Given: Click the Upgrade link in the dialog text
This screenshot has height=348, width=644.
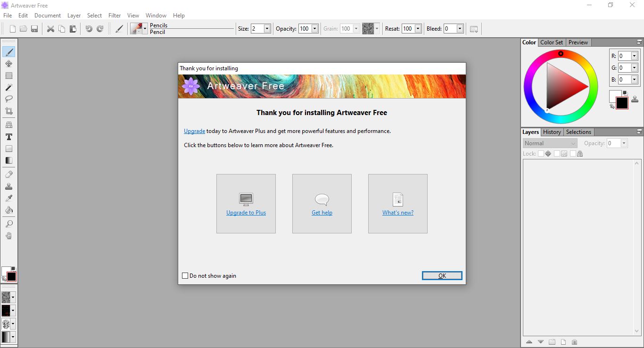Looking at the screenshot, I should click(x=194, y=131).
